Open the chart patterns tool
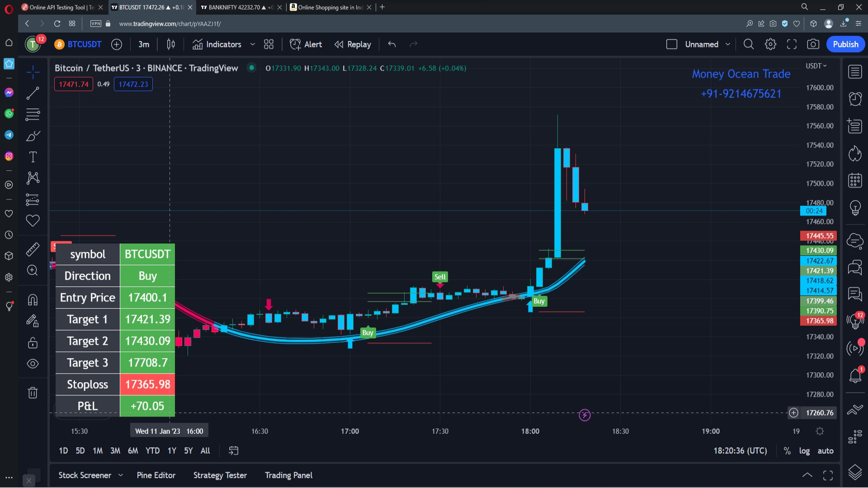868x488 pixels. (33, 178)
